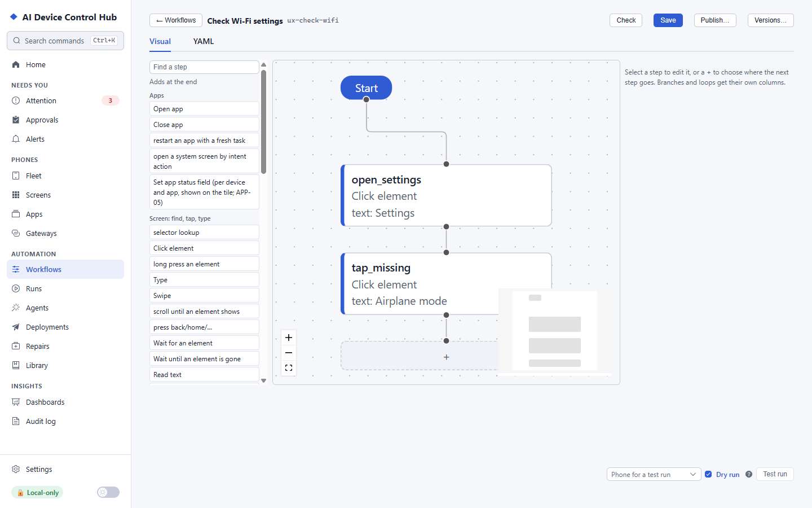Image resolution: width=812 pixels, height=508 pixels.
Task: Click the Dashboards icon
Action: [16, 402]
